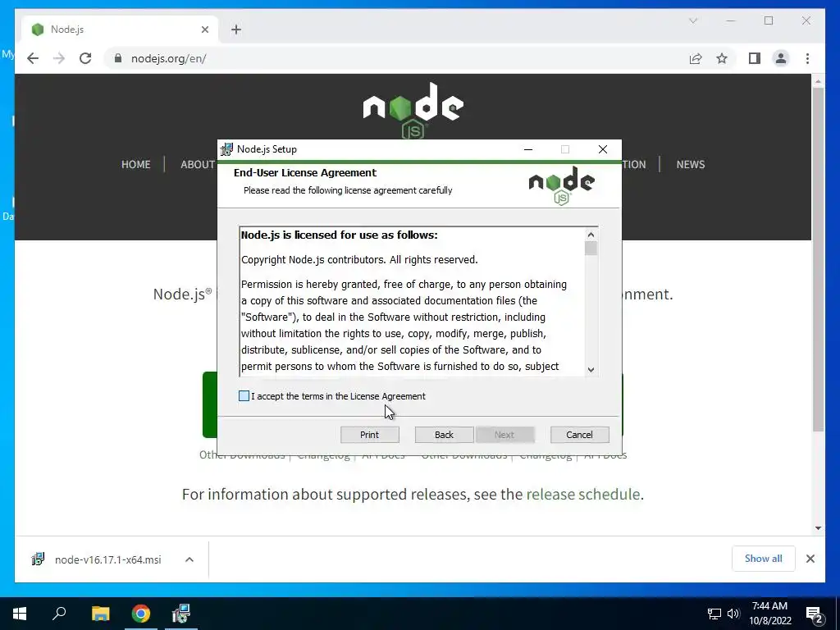Open the Windows Start menu
Viewport: 840px width, 630px height.
pos(20,614)
